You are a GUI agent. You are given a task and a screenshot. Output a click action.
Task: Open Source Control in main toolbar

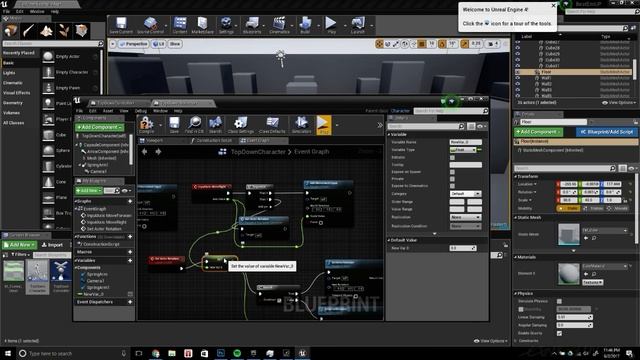(x=150, y=25)
